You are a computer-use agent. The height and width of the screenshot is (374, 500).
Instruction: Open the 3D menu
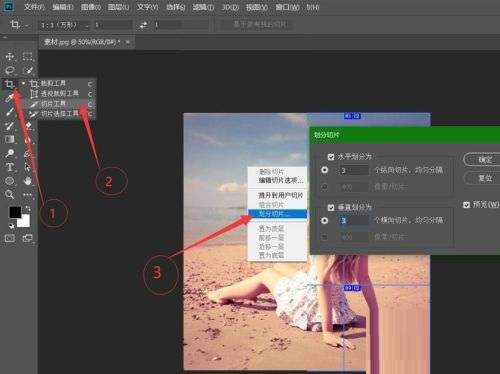(230, 7)
